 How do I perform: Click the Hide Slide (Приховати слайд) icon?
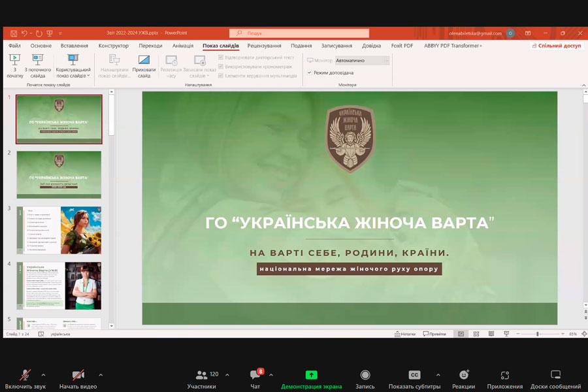(144, 64)
